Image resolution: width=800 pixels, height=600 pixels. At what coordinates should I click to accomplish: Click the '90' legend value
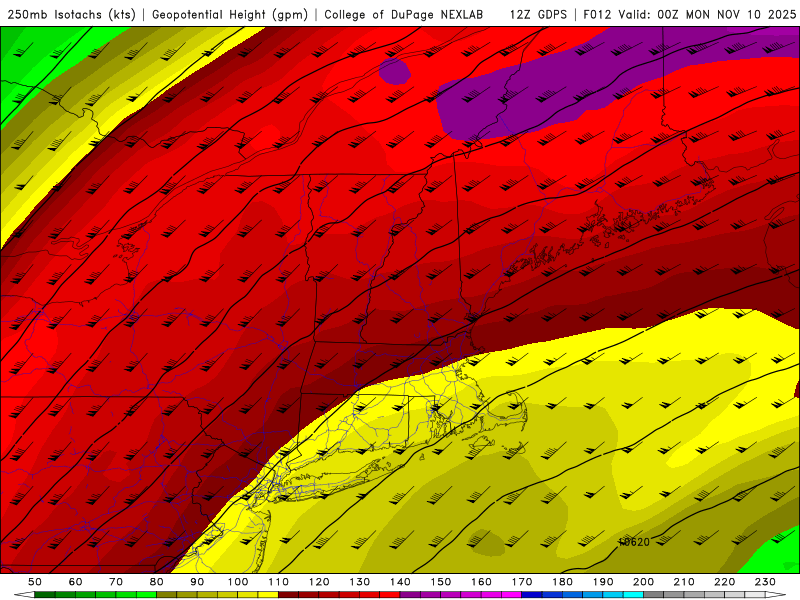pos(197,582)
